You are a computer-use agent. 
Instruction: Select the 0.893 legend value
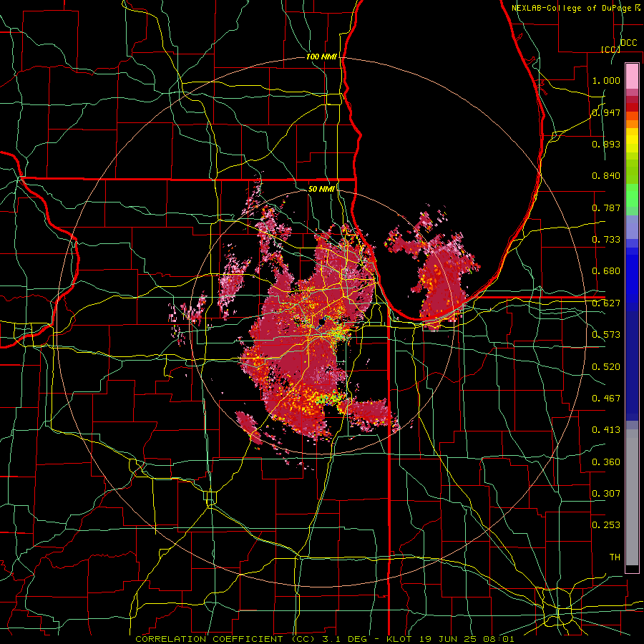coord(606,144)
